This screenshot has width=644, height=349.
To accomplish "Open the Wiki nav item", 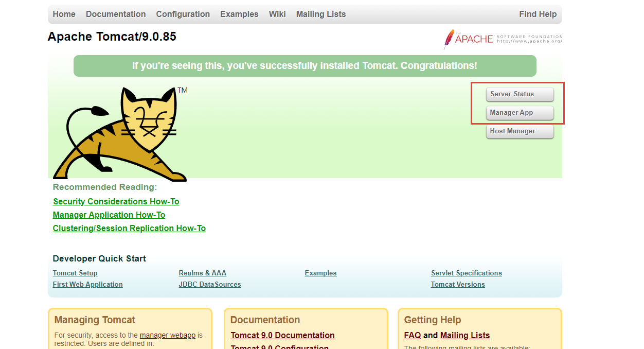I will pos(277,14).
